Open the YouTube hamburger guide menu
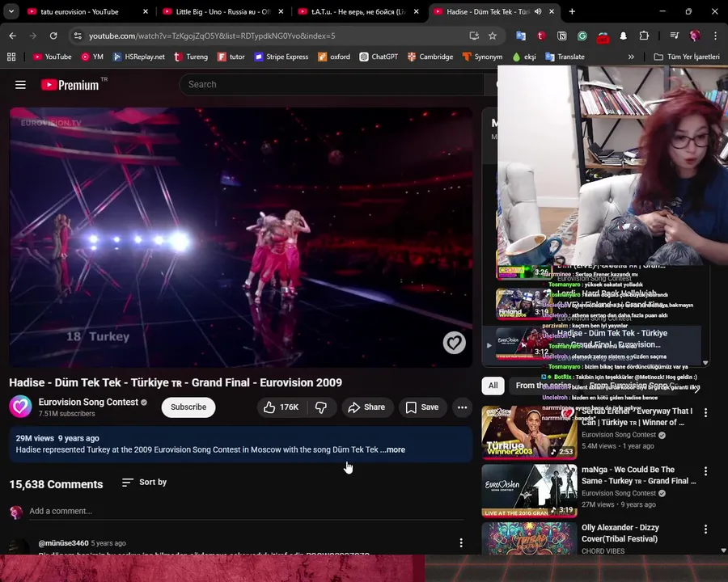The image size is (728, 582). (x=20, y=85)
